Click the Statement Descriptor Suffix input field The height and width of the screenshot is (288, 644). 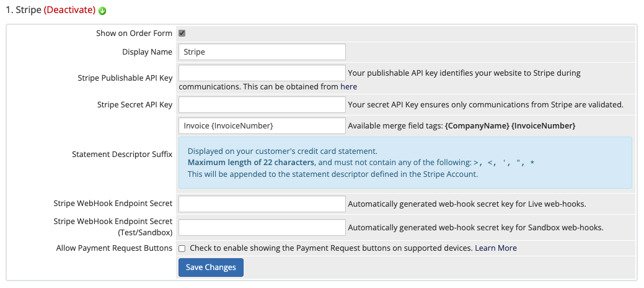point(262,126)
